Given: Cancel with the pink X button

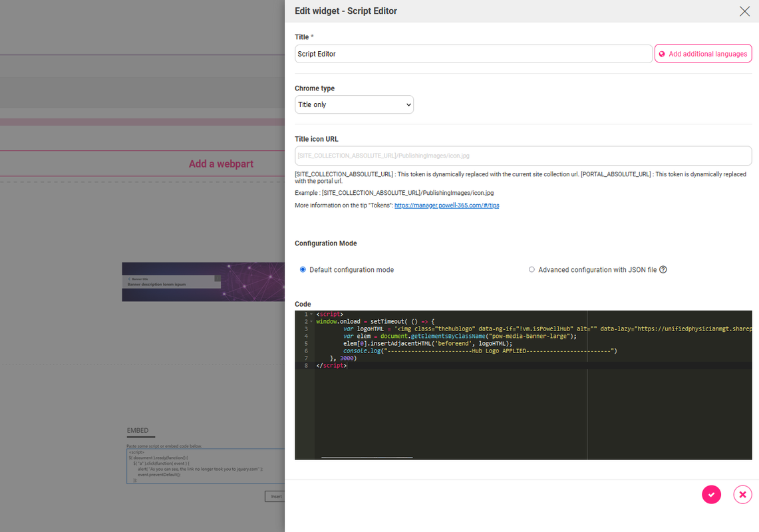Looking at the screenshot, I should 742,495.
